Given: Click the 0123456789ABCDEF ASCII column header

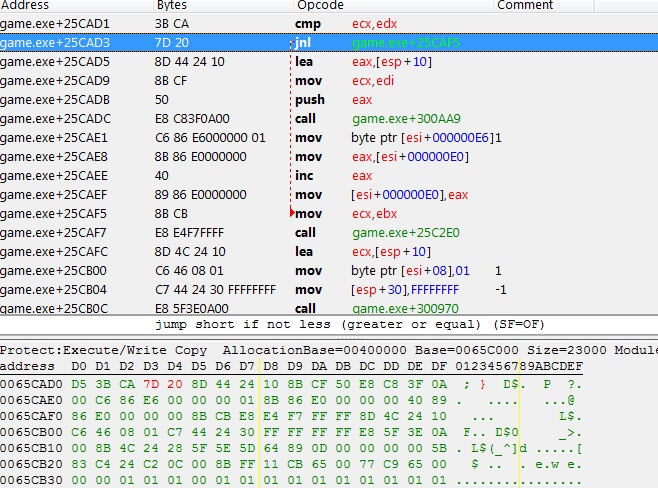Looking at the screenshot, I should [x=519, y=366].
